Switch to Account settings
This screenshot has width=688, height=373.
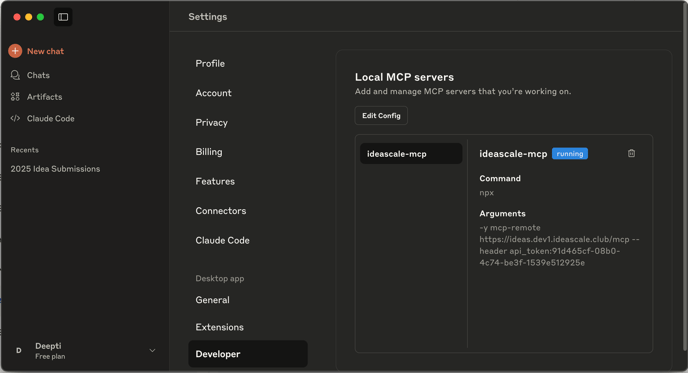pyautogui.click(x=213, y=93)
